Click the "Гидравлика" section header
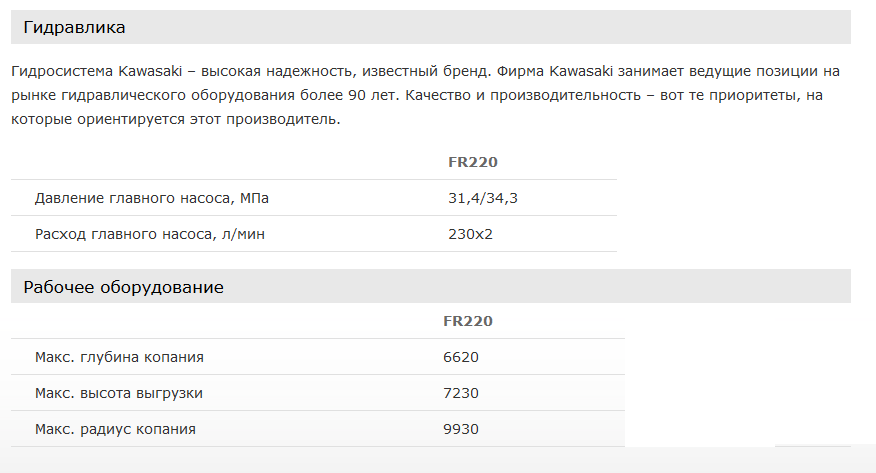Image resolution: width=876 pixels, height=473 pixels. tap(75, 28)
